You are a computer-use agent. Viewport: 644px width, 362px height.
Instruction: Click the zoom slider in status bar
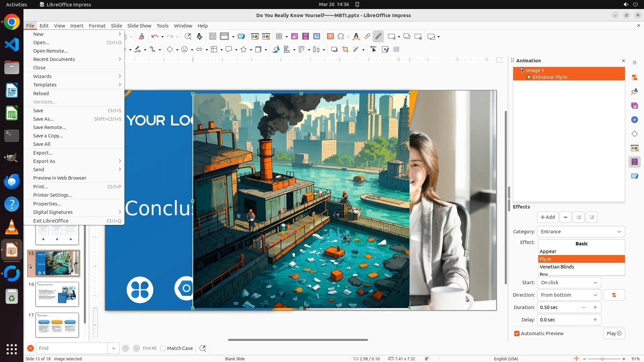click(602, 359)
